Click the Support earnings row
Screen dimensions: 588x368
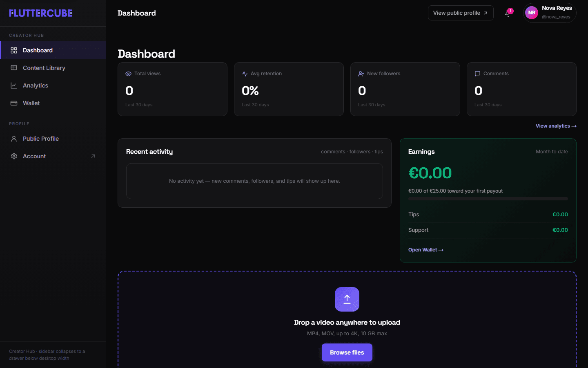tap(488, 230)
